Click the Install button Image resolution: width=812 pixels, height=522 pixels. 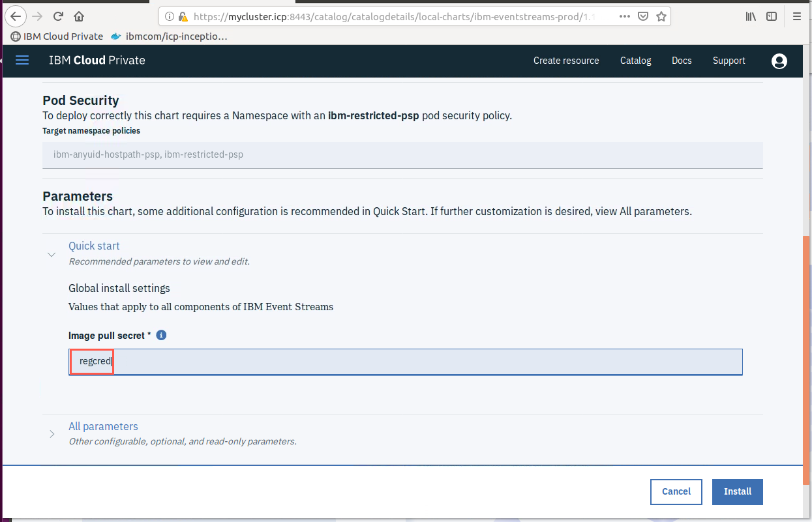tap(738, 491)
